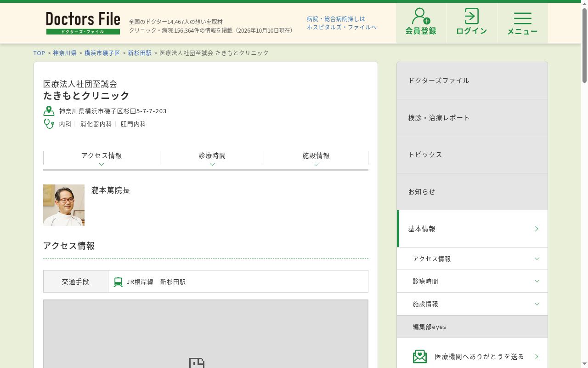The height and width of the screenshot is (368, 588).
Task: Click the doctor's portrait photo
Action: 64,205
